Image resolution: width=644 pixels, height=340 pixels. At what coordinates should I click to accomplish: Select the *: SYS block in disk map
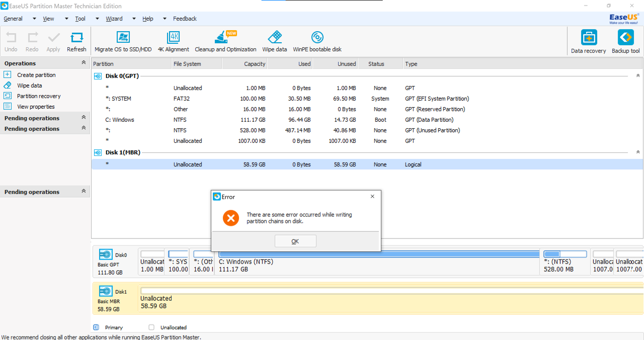point(178,262)
